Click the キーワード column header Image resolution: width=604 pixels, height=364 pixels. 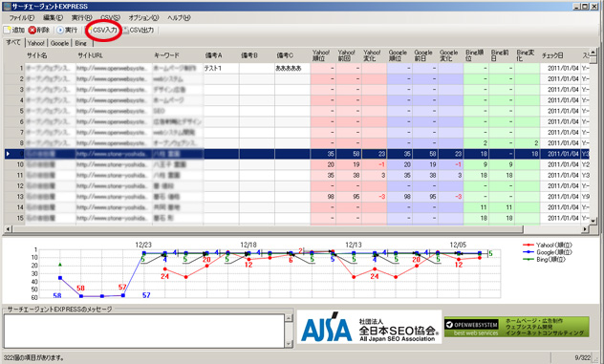coord(177,55)
